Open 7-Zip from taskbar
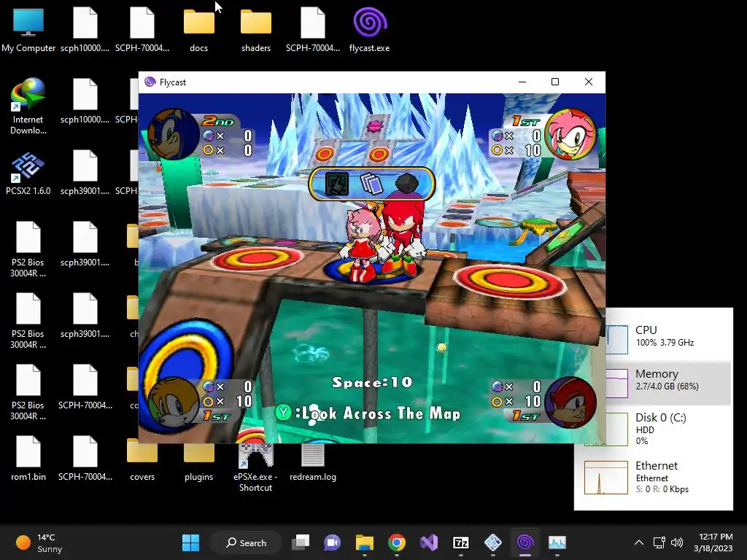This screenshot has height=560, width=747. [461, 542]
